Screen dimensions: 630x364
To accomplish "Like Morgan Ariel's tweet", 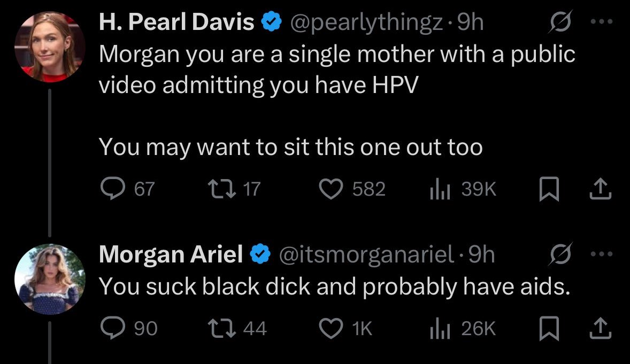I will [x=331, y=328].
